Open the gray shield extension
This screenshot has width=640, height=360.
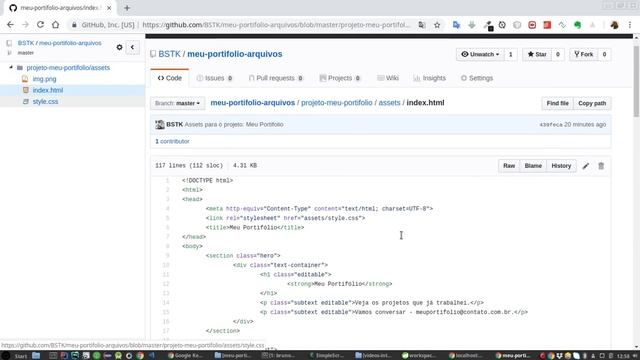click(517, 25)
